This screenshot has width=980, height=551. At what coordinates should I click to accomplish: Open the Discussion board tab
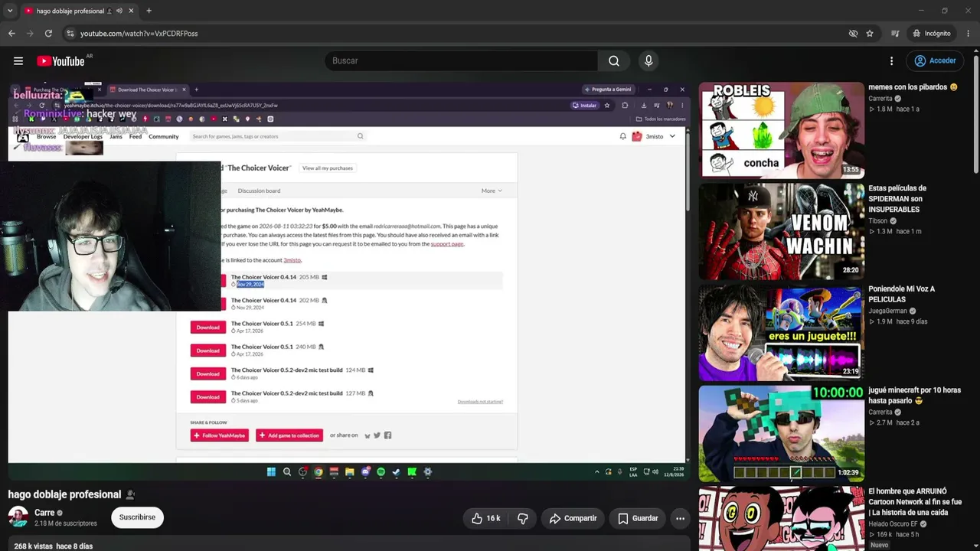pos(259,191)
